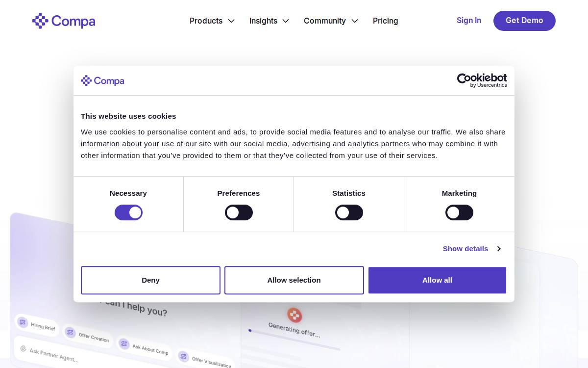This screenshot has width=588, height=368.
Task: Click the attachment icon beside Ask Partner Agent
Action: tap(23, 348)
